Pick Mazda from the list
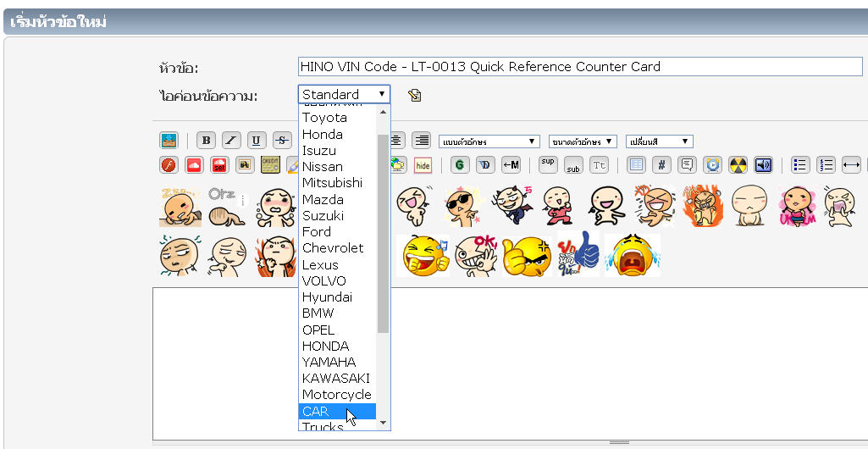 (338, 199)
